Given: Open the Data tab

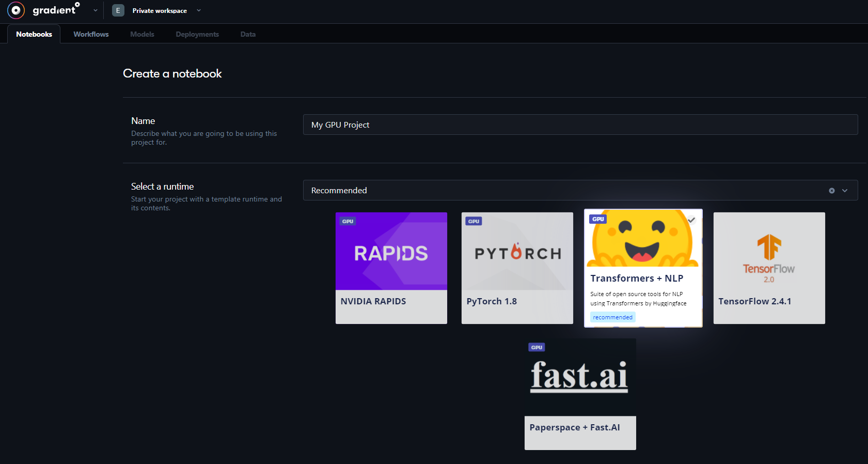Looking at the screenshot, I should click(x=248, y=34).
